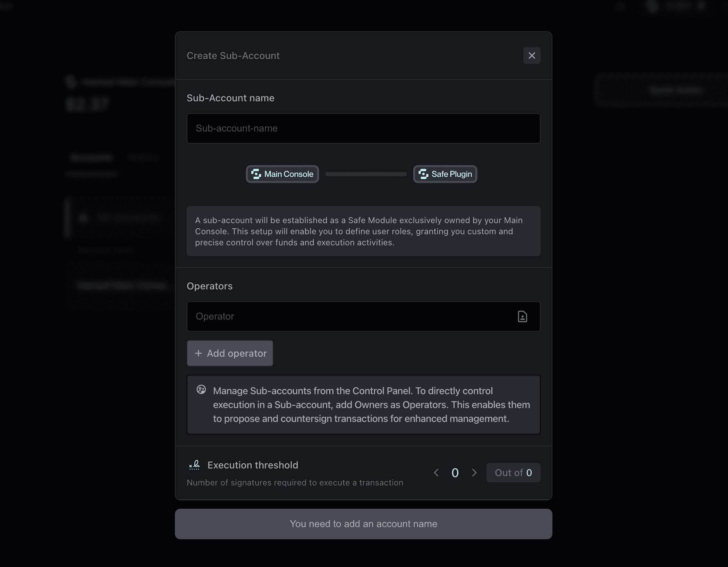Click the info icon beside Manage Sub-accounts note
This screenshot has height=567, width=728.
coord(201,390)
